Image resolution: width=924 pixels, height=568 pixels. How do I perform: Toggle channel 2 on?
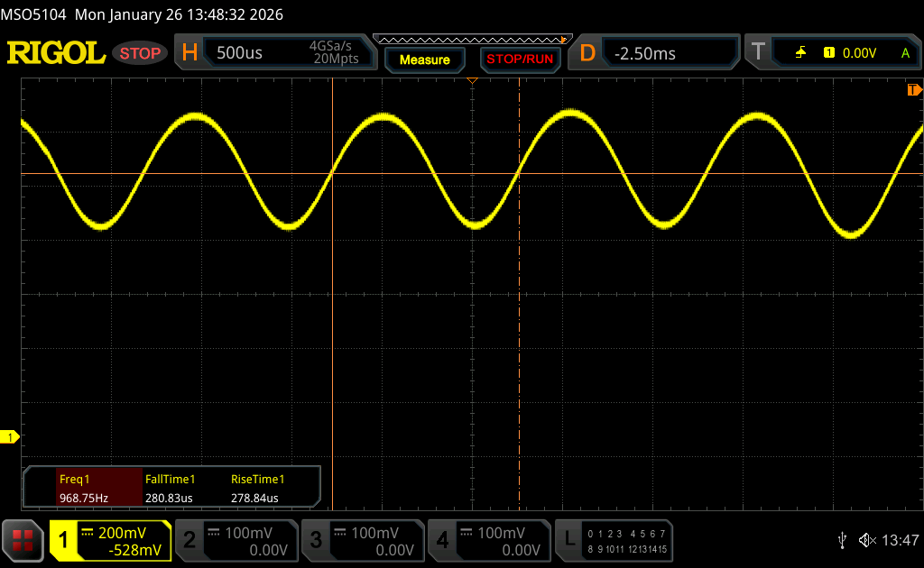(235, 540)
